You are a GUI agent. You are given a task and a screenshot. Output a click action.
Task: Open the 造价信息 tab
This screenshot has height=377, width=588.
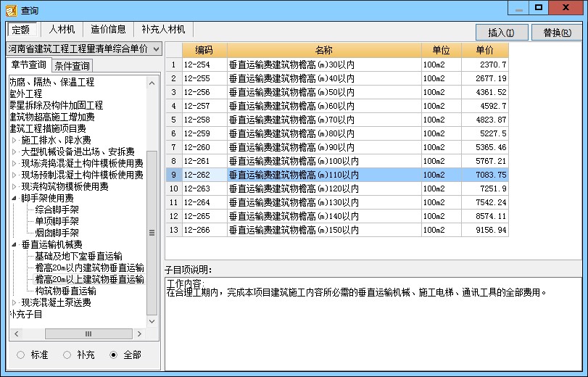tap(108, 29)
